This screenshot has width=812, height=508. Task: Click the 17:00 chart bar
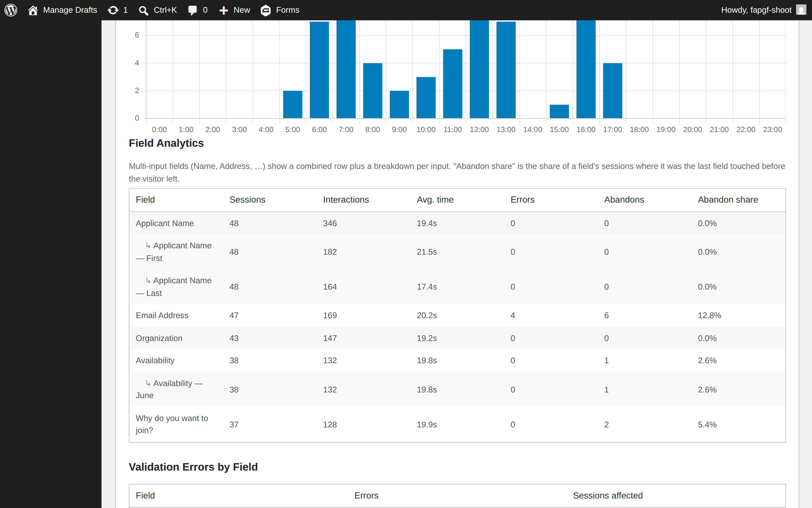click(x=613, y=90)
